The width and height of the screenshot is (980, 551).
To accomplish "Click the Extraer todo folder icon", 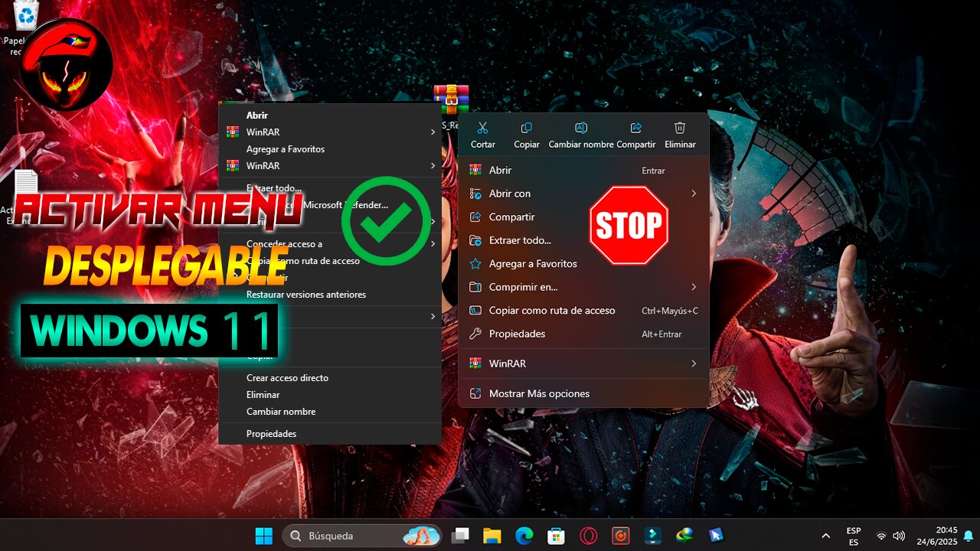I will click(x=475, y=240).
